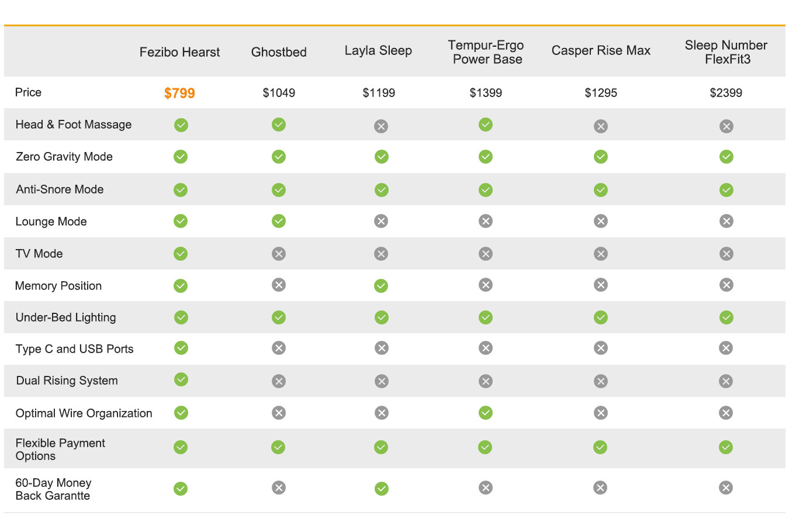This screenshot has height=532, width=789.
Task: Click Ghostbed Flexible Payment Options checkmark
Action: click(278, 447)
